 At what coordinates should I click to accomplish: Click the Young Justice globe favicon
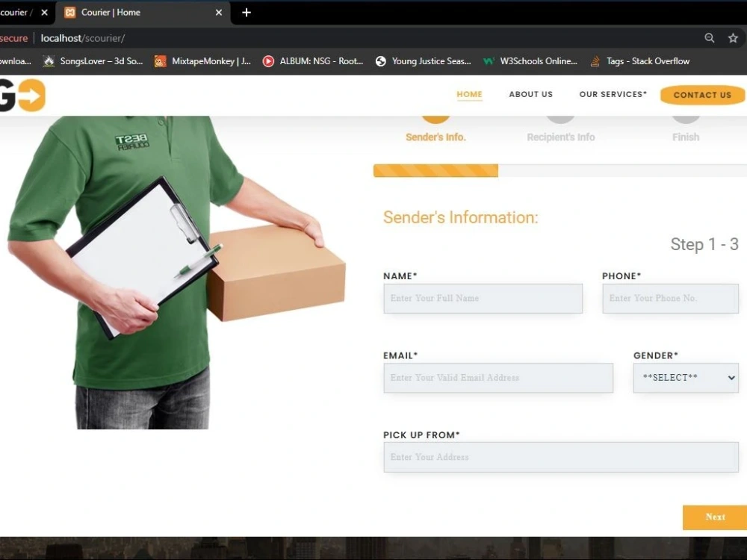tap(381, 61)
